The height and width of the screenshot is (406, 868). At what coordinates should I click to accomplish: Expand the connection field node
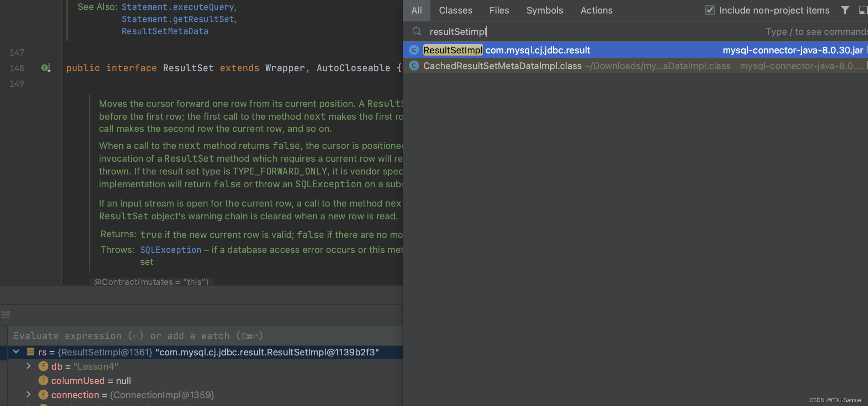(28, 395)
